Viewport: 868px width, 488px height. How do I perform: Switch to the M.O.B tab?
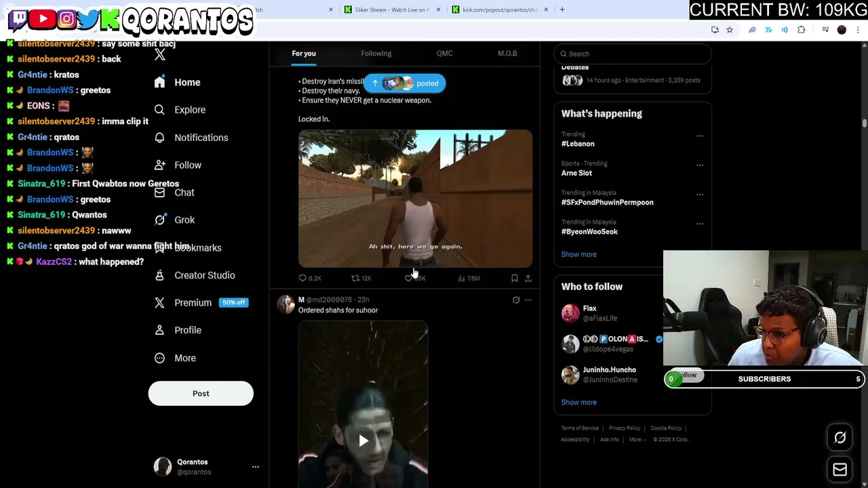click(507, 54)
